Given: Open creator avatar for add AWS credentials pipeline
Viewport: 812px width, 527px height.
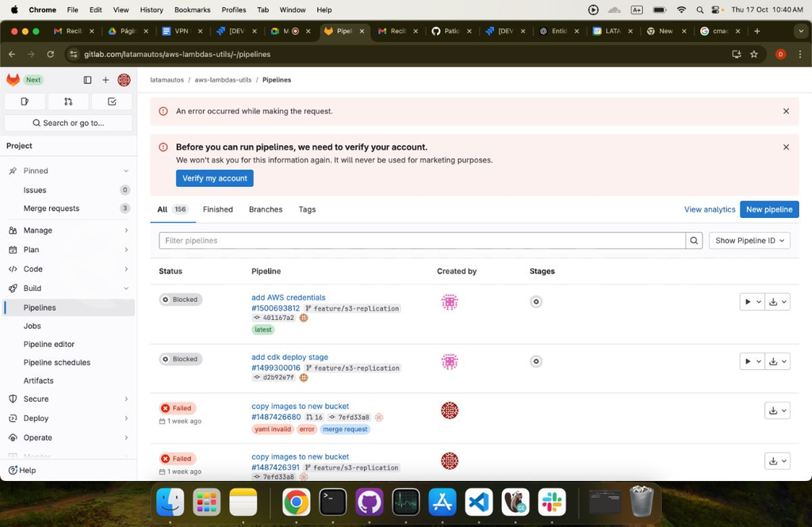Looking at the screenshot, I should (450, 302).
